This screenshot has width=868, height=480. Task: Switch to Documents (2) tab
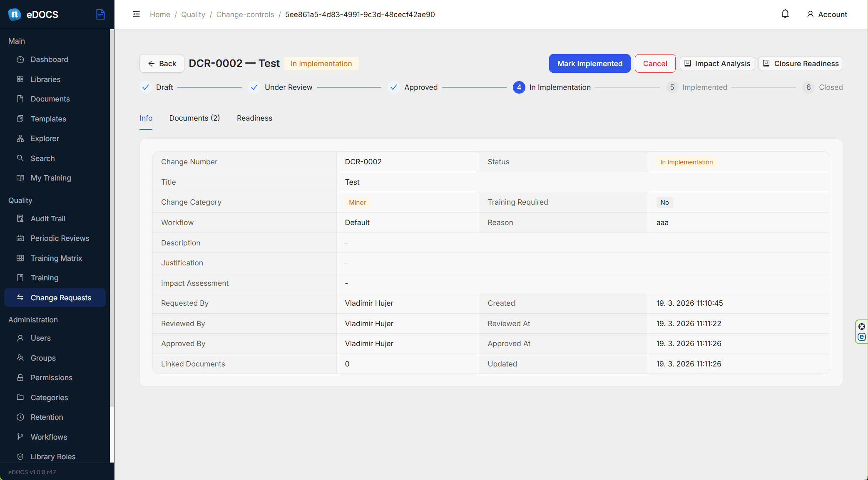pyautogui.click(x=194, y=118)
